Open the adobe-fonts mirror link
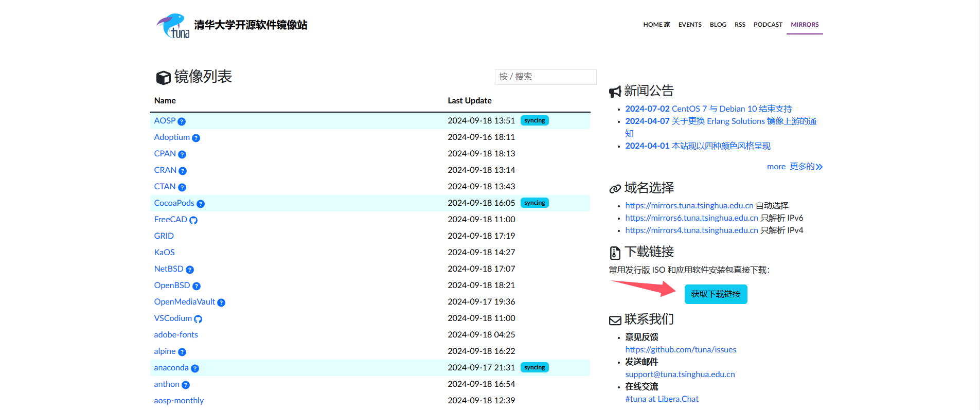 pos(176,334)
